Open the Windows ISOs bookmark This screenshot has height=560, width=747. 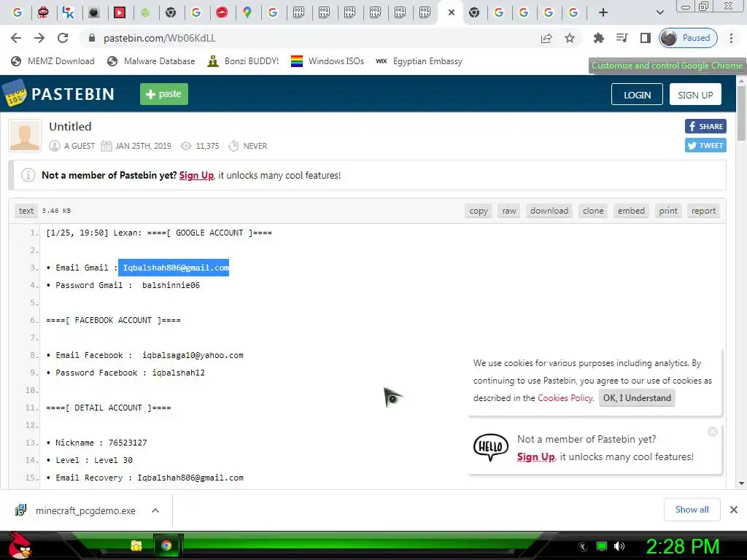328,61
